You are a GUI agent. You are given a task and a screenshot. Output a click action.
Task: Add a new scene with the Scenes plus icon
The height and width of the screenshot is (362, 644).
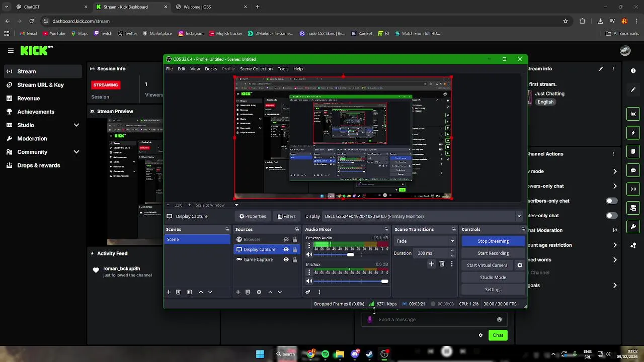(x=169, y=292)
